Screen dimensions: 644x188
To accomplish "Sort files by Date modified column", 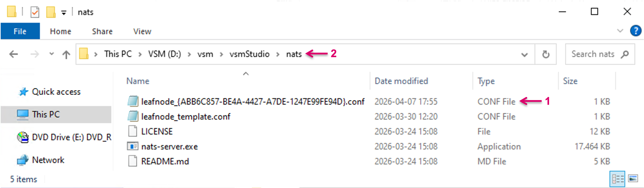I will [x=401, y=81].
